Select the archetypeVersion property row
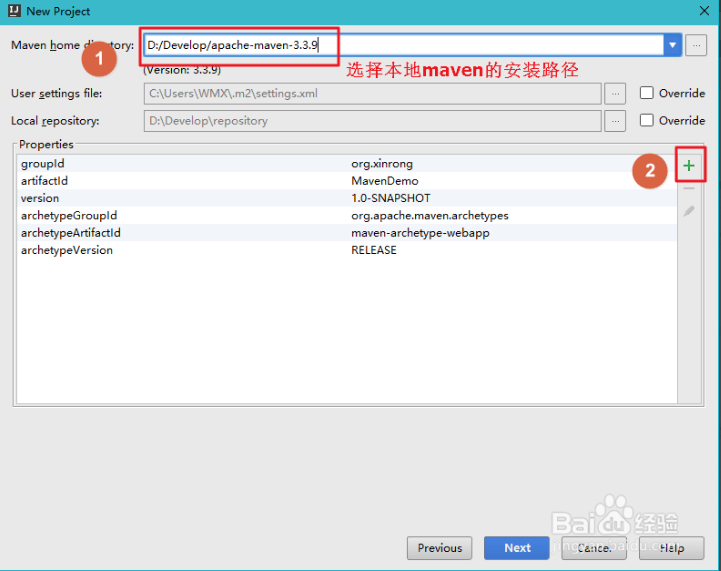This screenshot has width=721, height=571. click(x=347, y=250)
